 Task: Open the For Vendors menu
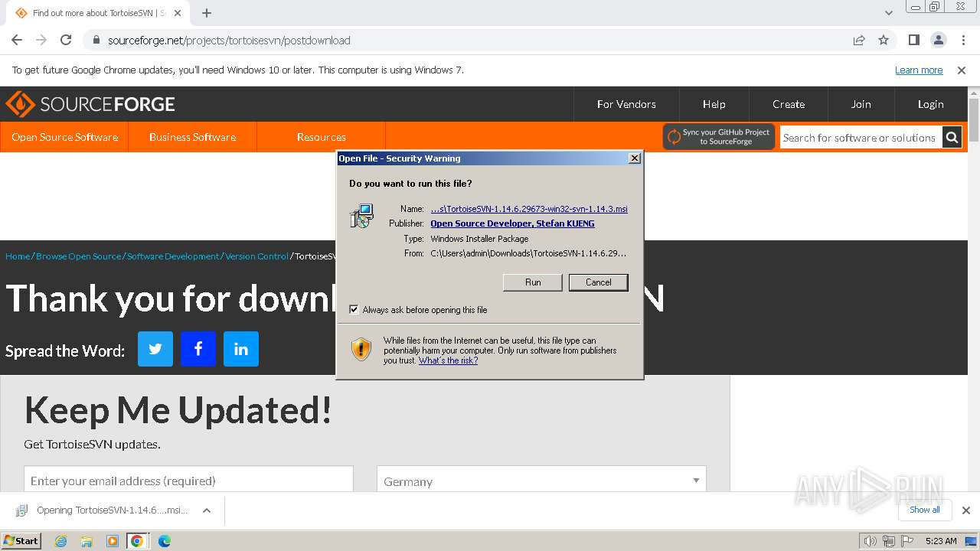(x=626, y=104)
